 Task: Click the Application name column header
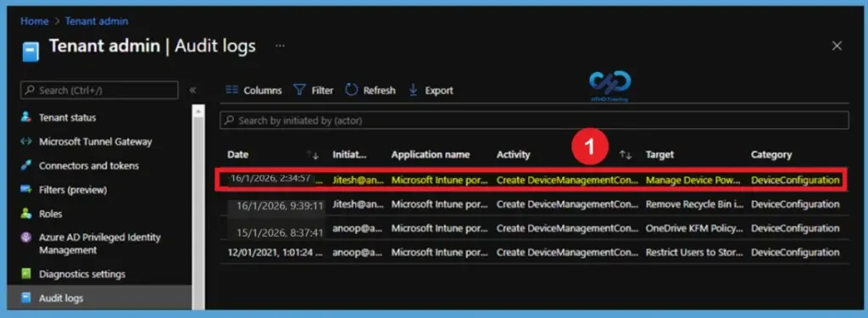[430, 155]
